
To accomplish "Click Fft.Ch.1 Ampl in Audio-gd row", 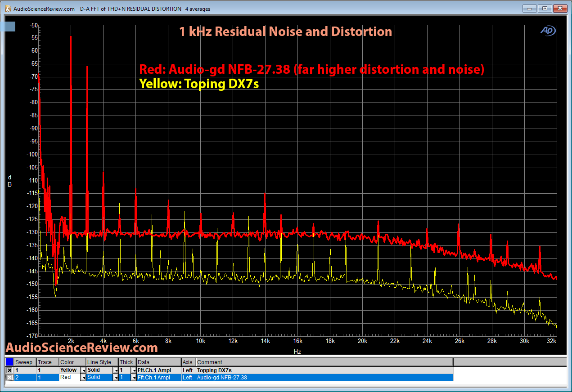I will 159,377.
